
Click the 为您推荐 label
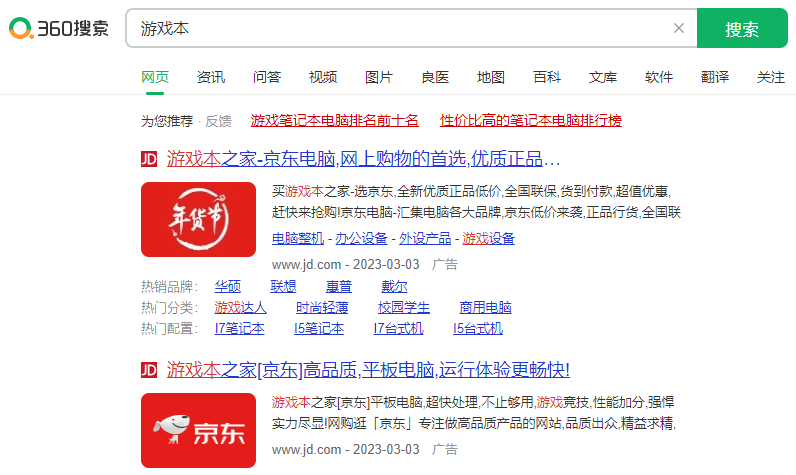[x=167, y=121]
